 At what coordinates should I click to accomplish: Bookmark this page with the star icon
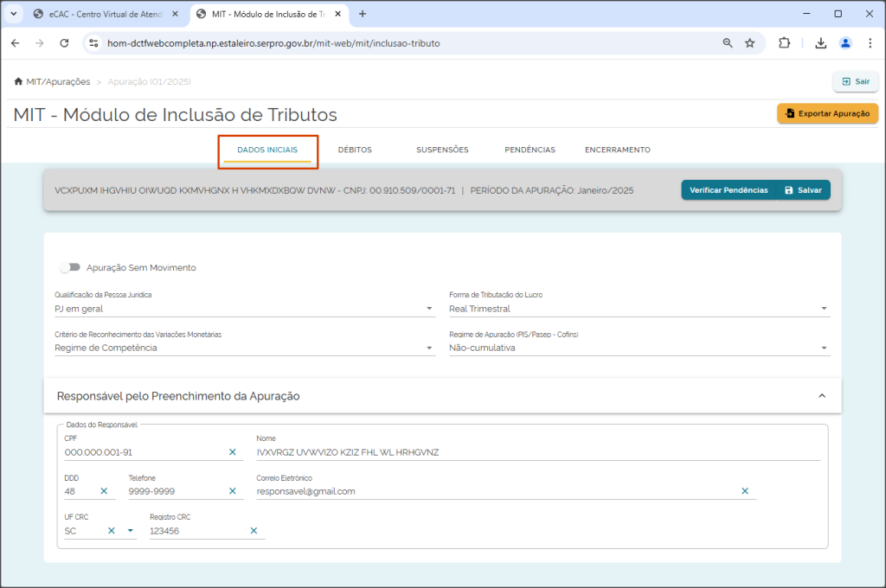pos(749,43)
